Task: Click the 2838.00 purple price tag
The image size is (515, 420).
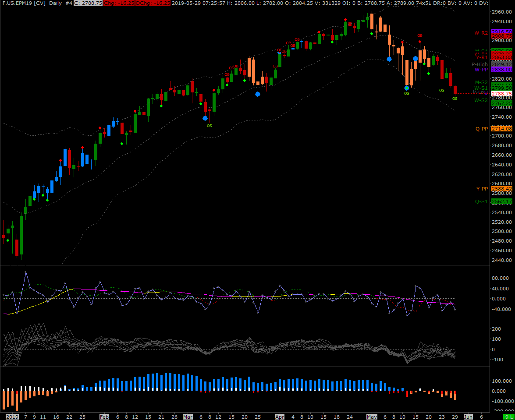Action: click(x=501, y=70)
